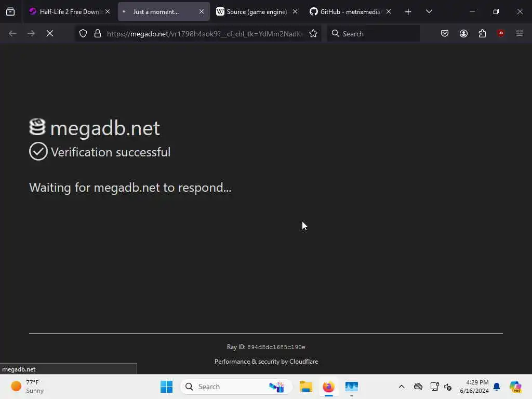Minimize the Firefox window
Viewport: 532px width, 399px height.
click(x=472, y=11)
